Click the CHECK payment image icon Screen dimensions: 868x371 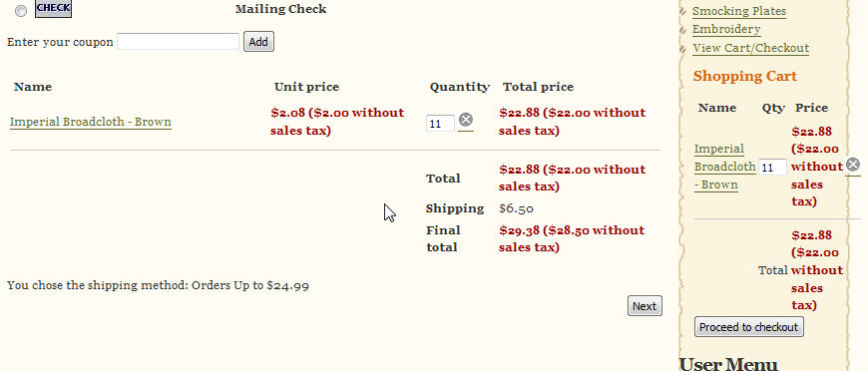(53, 8)
